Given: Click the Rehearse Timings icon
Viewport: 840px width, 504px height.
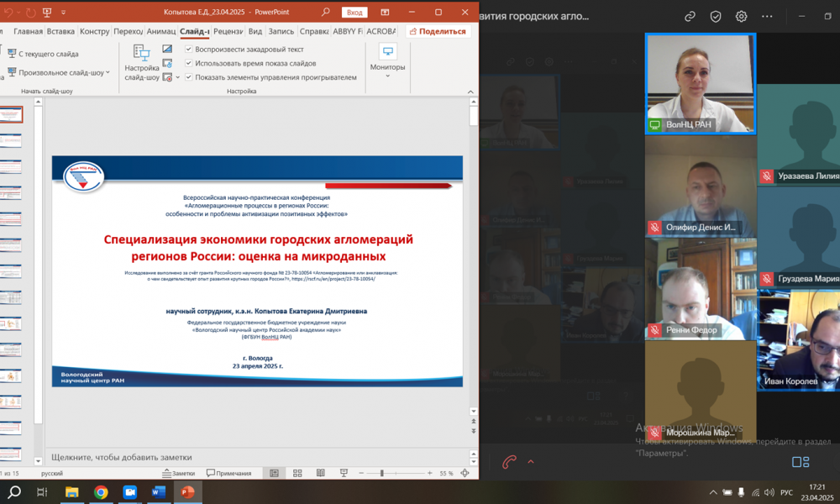Looking at the screenshot, I should 167,63.
